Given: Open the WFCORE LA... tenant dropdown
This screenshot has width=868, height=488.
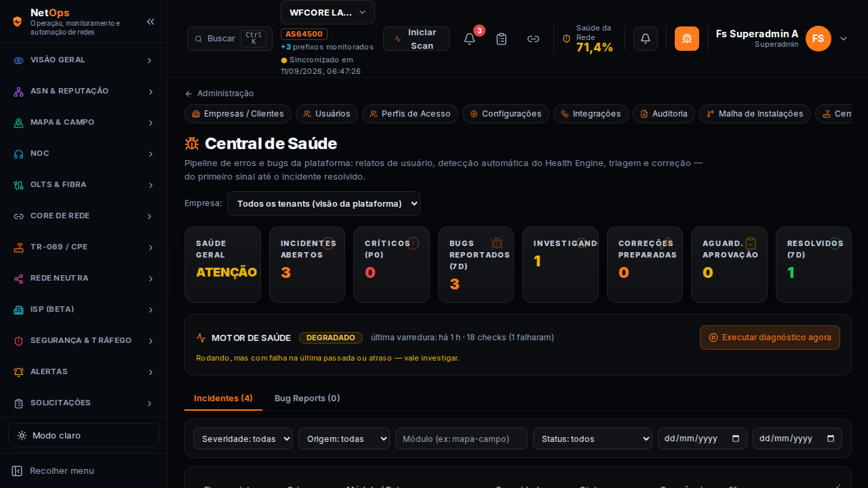Looking at the screenshot, I should coord(328,12).
